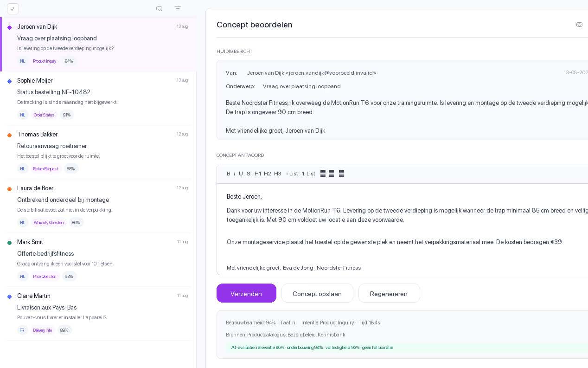Send the reply with Verzenden

coord(246,293)
